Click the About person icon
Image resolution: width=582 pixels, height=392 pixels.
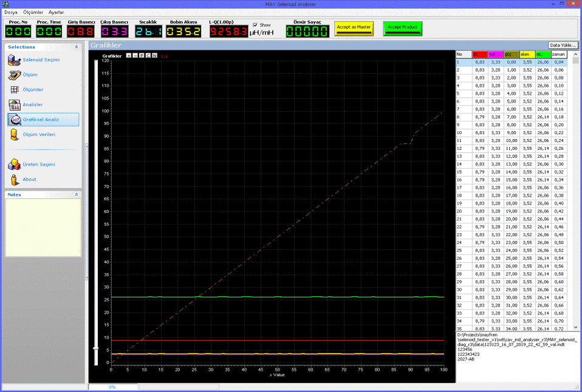coord(14,180)
